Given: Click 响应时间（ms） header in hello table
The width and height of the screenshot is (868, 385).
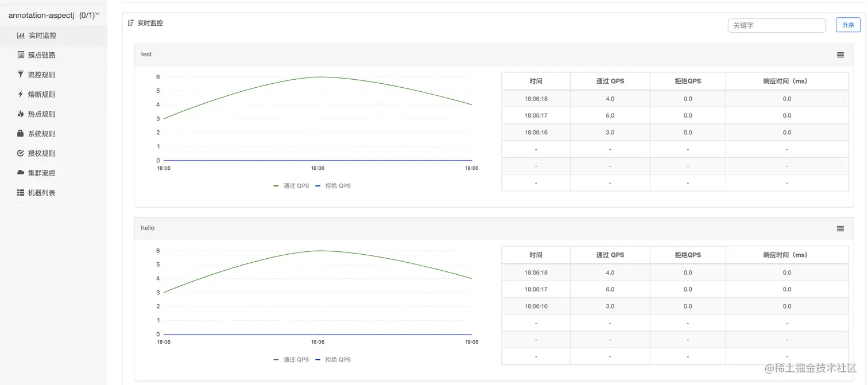Looking at the screenshot, I should pyautogui.click(x=786, y=255).
